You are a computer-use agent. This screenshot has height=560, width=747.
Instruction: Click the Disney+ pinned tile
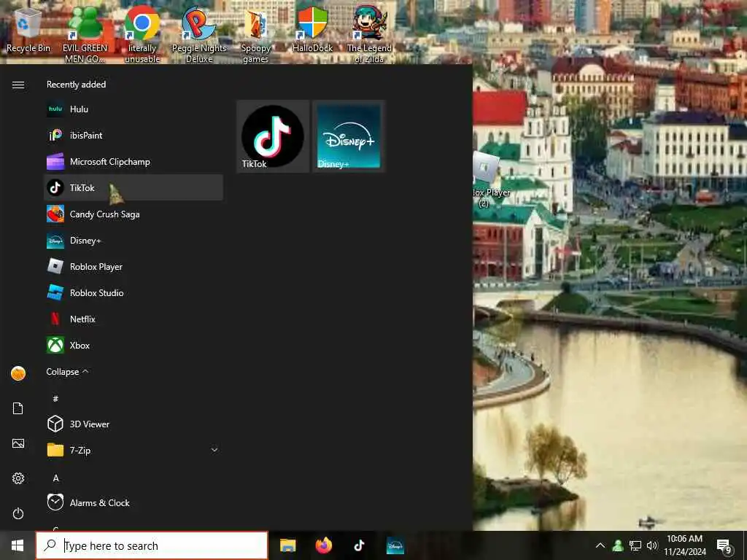click(349, 136)
